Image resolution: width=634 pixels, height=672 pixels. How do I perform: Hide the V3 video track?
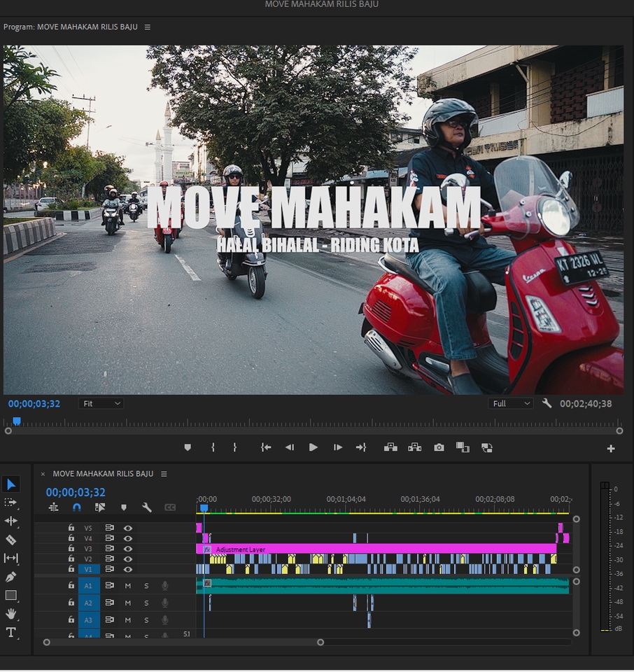[128, 549]
